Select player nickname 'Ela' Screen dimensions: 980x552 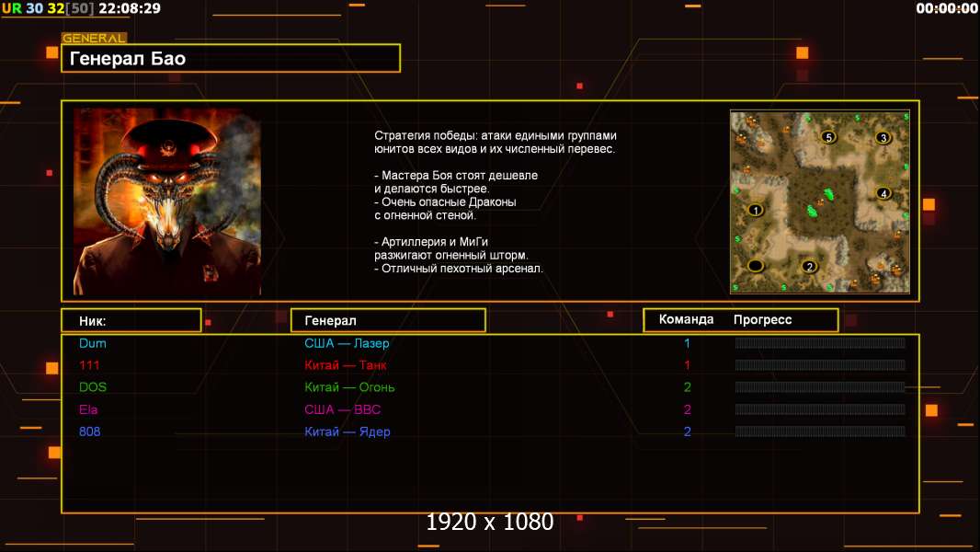pyautogui.click(x=88, y=409)
